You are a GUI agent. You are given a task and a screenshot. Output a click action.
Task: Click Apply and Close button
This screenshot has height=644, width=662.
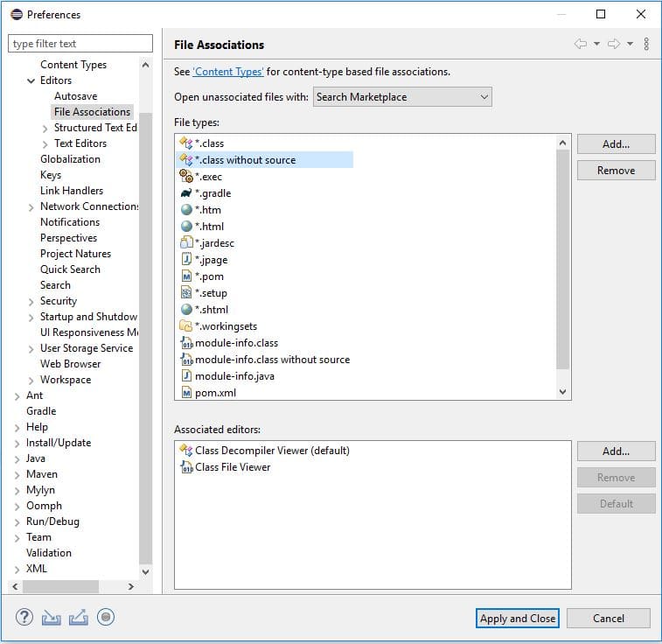coord(517,619)
